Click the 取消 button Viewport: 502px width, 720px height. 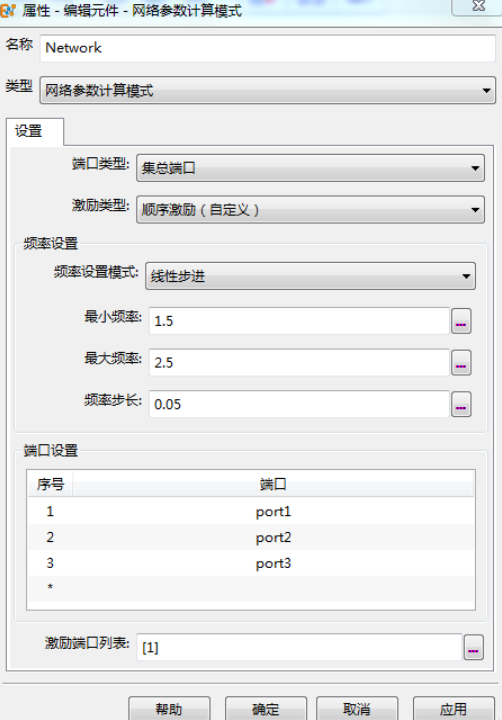(357, 709)
